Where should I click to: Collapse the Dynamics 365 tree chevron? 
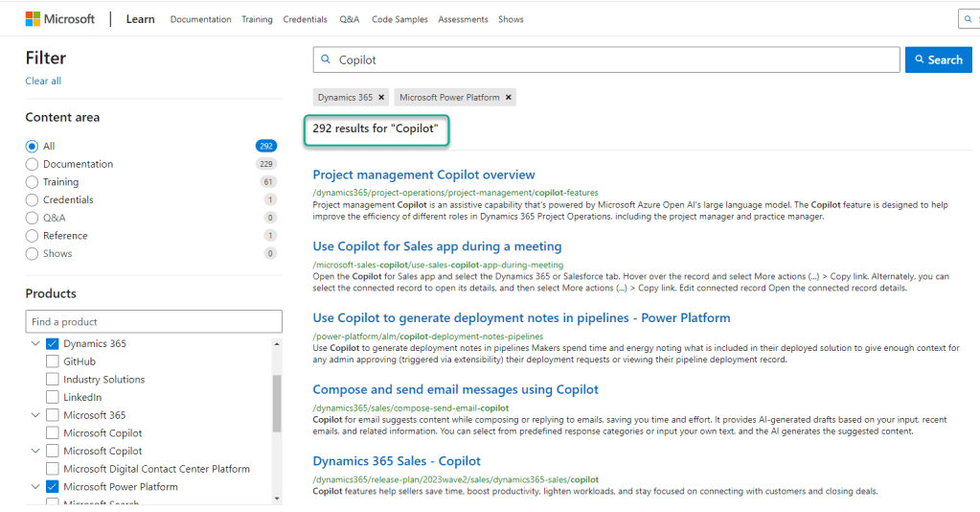click(35, 344)
